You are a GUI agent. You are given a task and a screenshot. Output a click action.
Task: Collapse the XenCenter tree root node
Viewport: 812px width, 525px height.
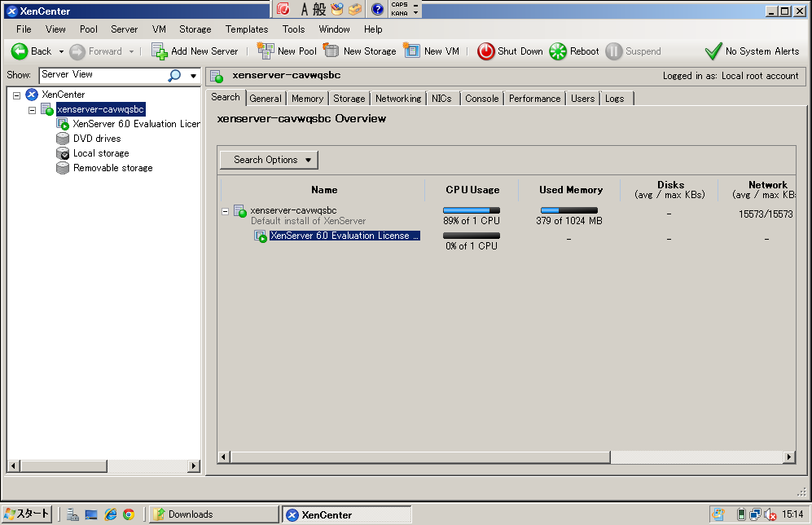(16, 95)
